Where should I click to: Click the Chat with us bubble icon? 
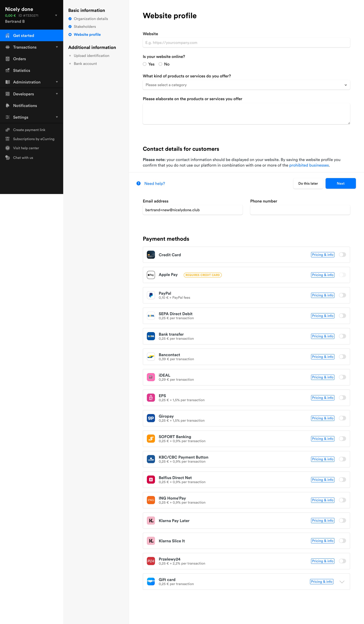click(x=8, y=158)
